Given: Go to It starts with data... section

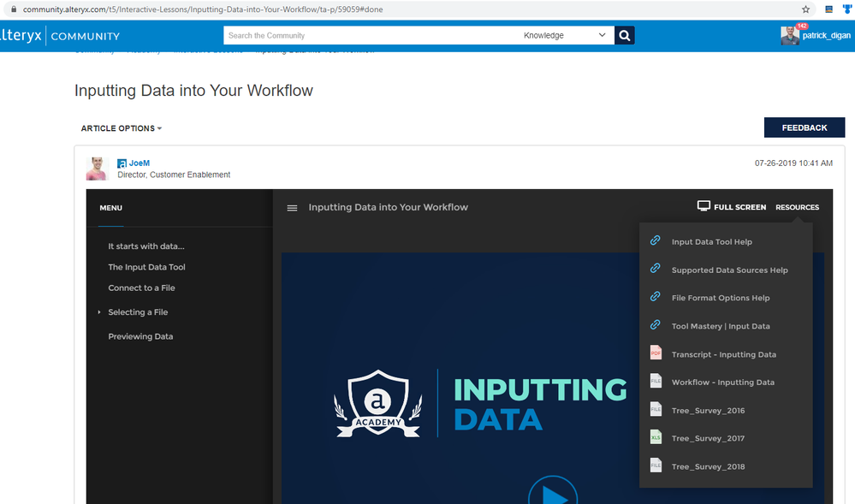Looking at the screenshot, I should [146, 246].
